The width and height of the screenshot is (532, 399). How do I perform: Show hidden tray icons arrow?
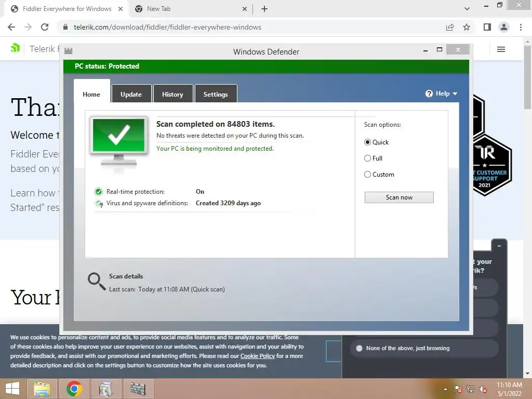point(445,389)
